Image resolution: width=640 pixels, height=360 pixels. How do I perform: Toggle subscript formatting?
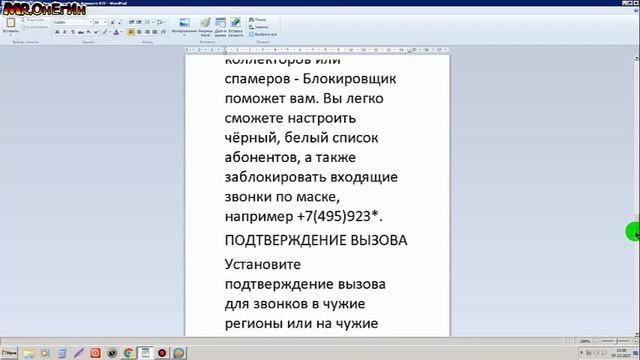[89, 32]
